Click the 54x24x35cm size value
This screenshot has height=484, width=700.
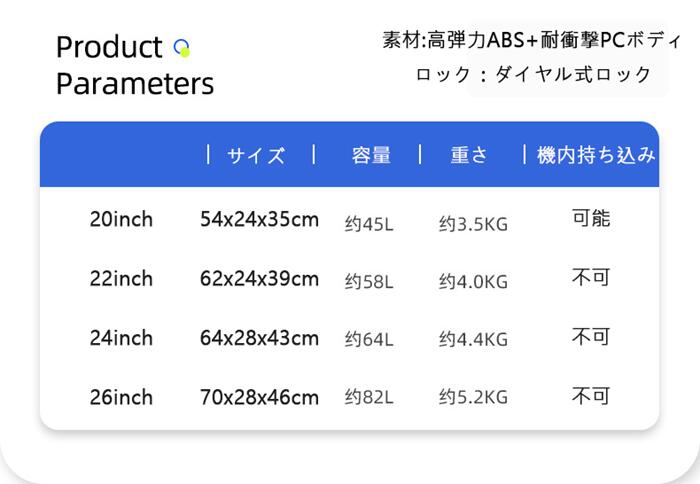(x=259, y=219)
